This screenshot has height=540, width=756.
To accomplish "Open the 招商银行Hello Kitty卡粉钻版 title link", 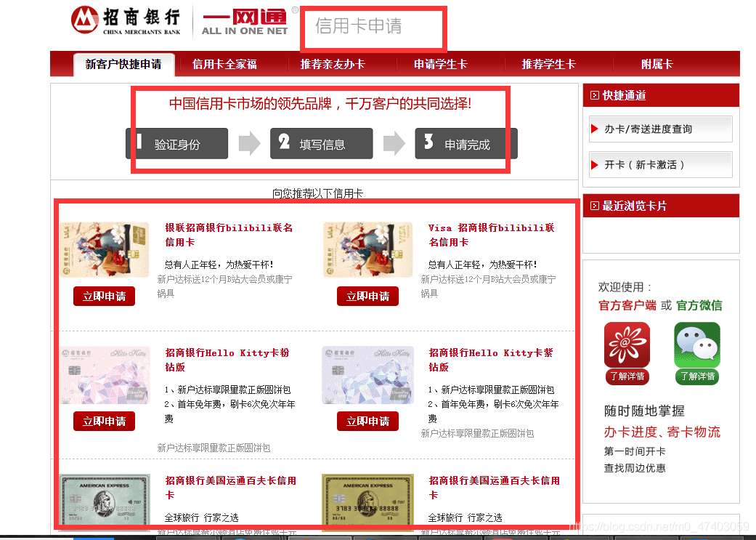I will 227,360.
